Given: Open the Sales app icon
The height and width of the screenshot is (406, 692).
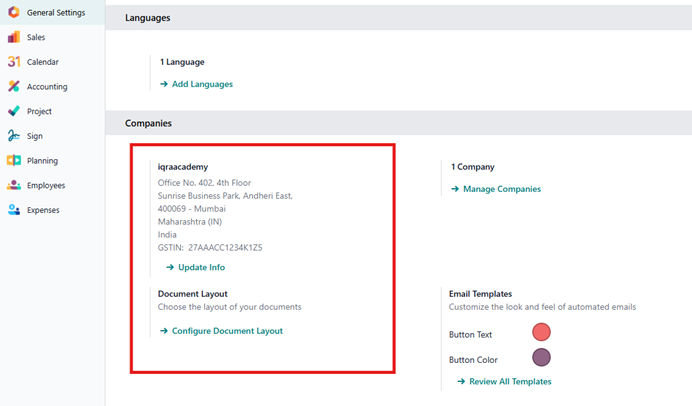Looking at the screenshot, I should click(x=13, y=37).
